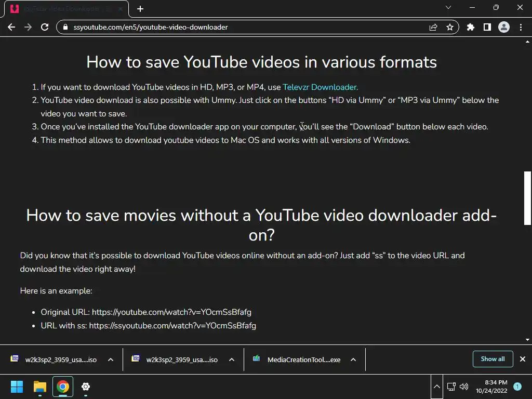
Task: Open the notification badge icon
Action: [517, 387]
